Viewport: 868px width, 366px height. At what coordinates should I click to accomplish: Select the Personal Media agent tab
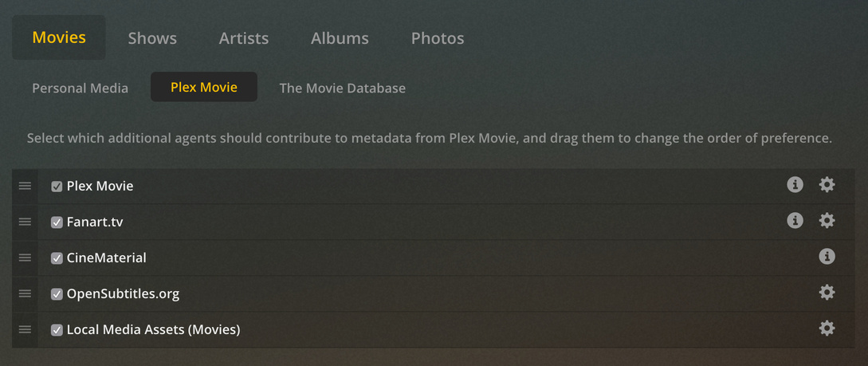tap(80, 88)
